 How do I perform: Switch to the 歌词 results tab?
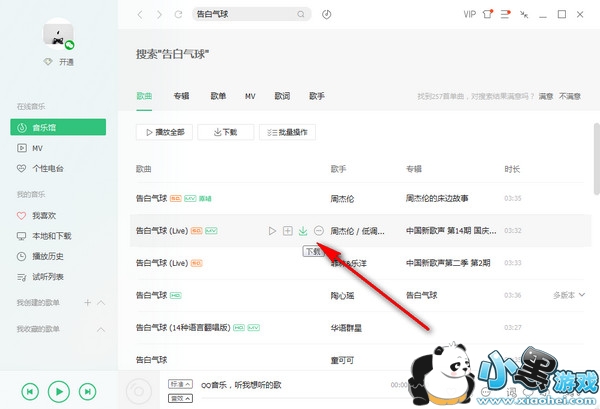(x=282, y=96)
